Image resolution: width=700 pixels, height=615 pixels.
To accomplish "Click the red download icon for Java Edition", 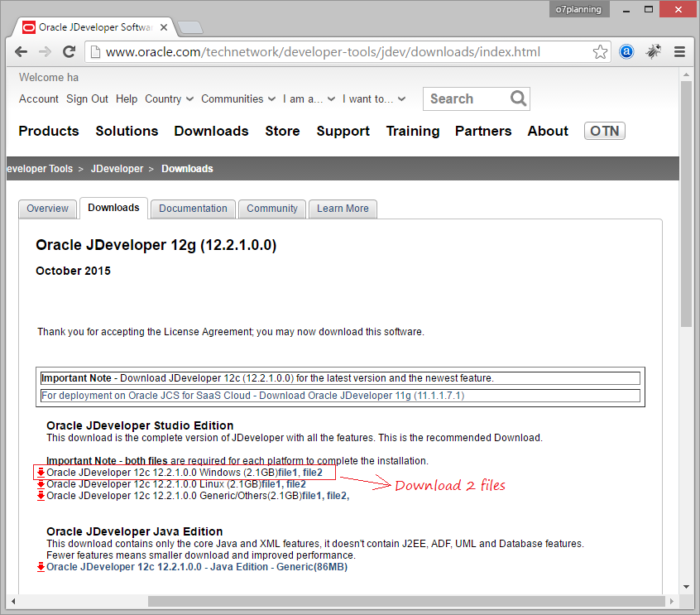I will click(41, 567).
